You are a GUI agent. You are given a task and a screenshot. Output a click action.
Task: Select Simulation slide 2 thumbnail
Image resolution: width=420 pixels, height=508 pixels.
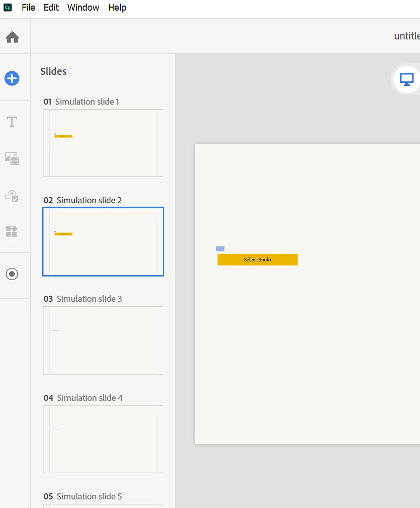(103, 242)
